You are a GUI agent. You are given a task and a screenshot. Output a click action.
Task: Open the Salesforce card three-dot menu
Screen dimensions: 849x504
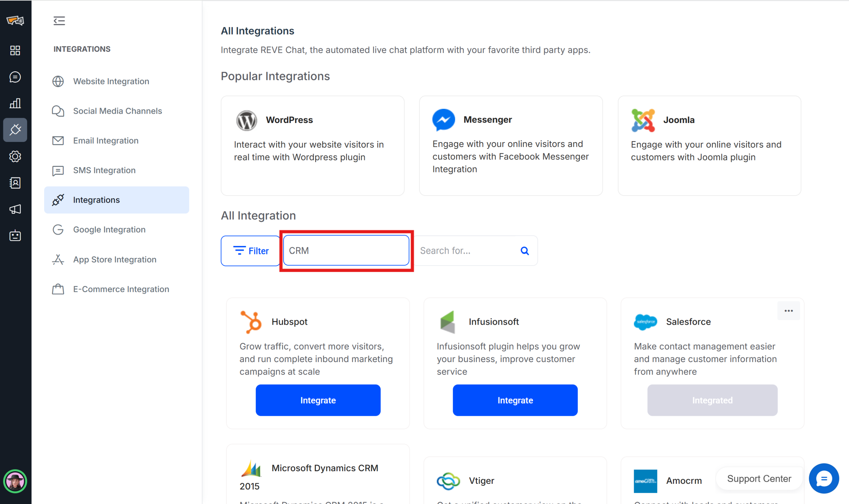coord(789,311)
